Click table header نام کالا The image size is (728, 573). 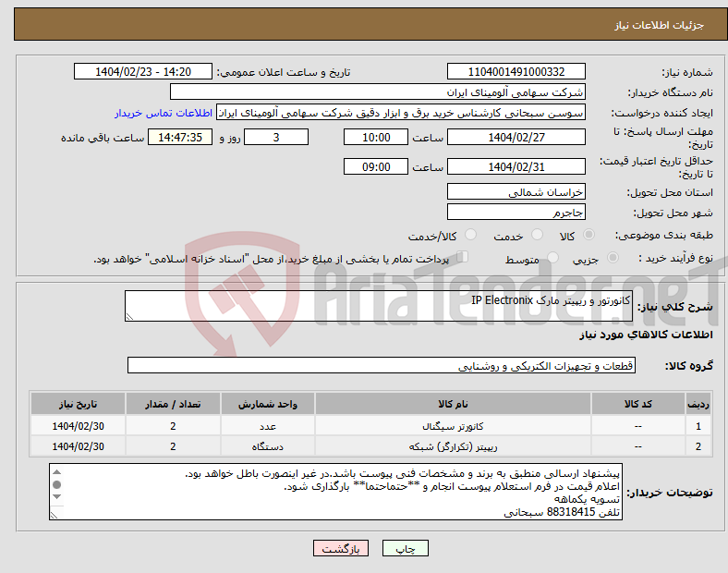(453, 404)
